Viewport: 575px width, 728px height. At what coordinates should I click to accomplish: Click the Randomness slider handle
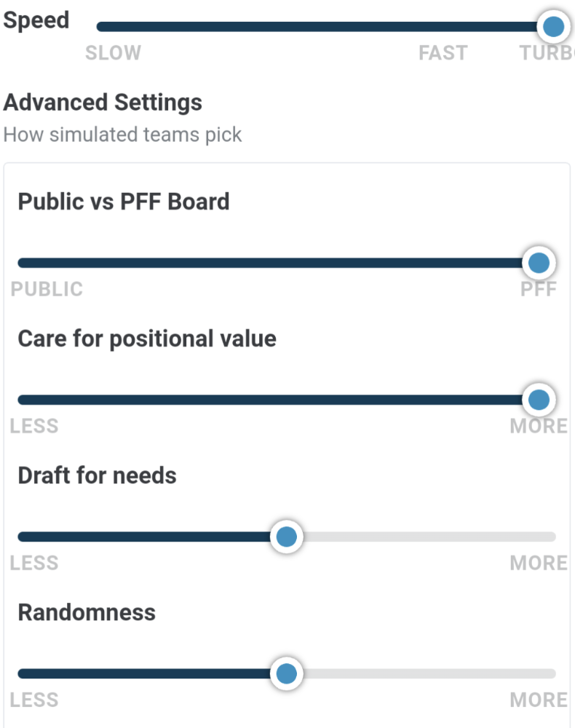tap(286, 673)
